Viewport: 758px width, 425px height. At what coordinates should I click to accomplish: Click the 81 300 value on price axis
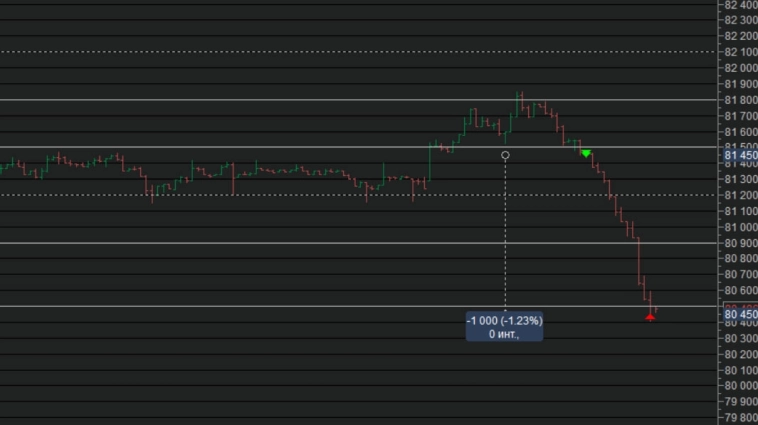(741, 179)
